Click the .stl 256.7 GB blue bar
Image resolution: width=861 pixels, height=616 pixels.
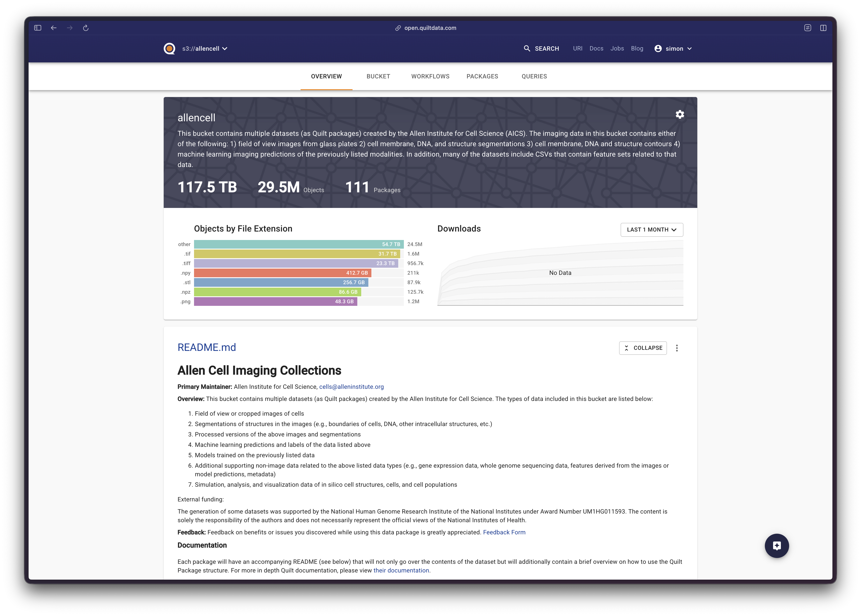click(x=281, y=282)
